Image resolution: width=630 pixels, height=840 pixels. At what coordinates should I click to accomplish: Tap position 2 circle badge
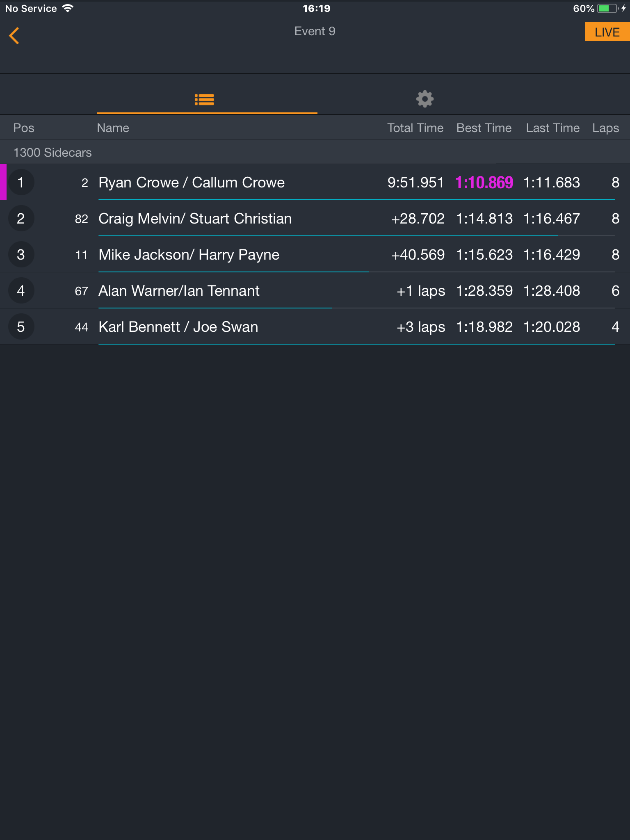(21, 218)
